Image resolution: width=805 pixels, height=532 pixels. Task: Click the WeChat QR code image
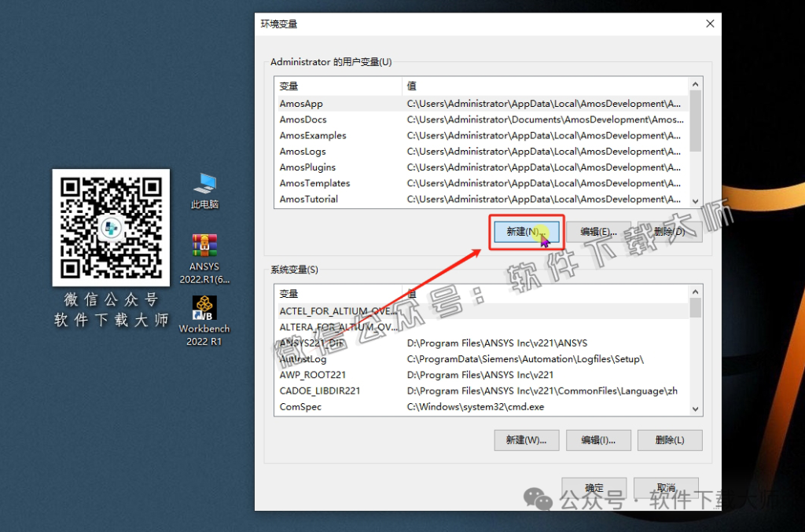click(111, 227)
